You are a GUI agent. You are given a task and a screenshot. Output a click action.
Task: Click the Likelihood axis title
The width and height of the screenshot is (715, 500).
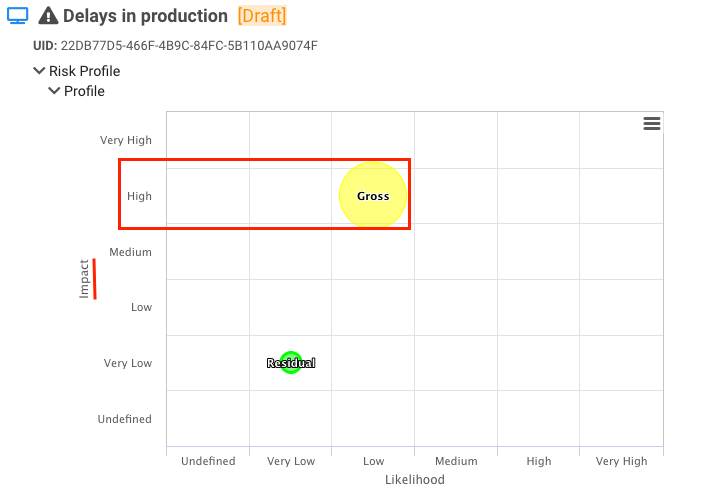pyautogui.click(x=414, y=480)
